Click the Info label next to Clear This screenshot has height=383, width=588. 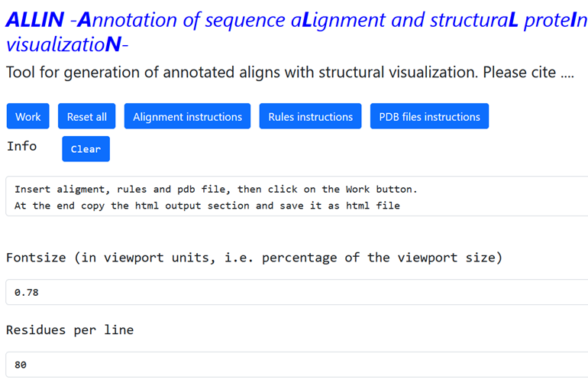pyautogui.click(x=21, y=146)
